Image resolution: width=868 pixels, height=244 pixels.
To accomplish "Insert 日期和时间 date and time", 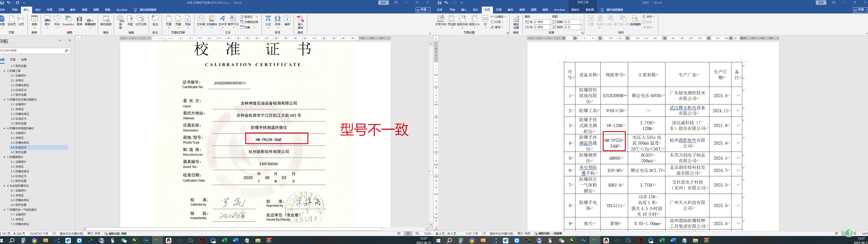I will pos(249,22).
